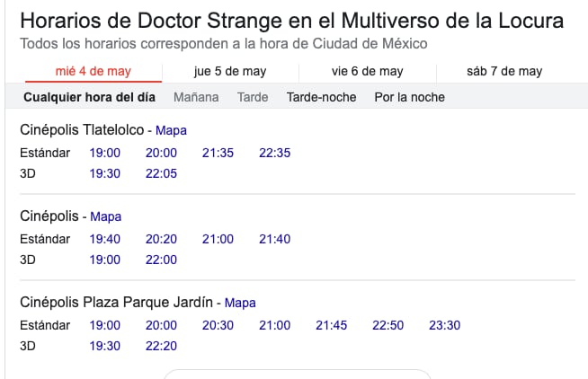
Task: Open Mapa link for Cinépolis Plaza Parque Jardín
Action: (x=240, y=303)
